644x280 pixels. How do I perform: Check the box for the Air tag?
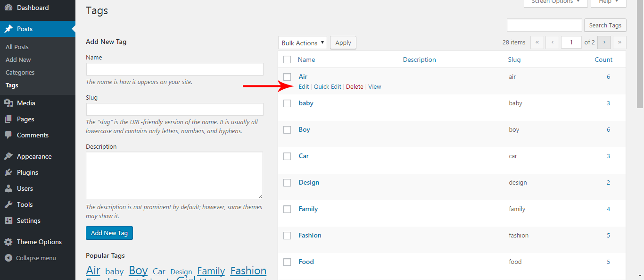287,77
